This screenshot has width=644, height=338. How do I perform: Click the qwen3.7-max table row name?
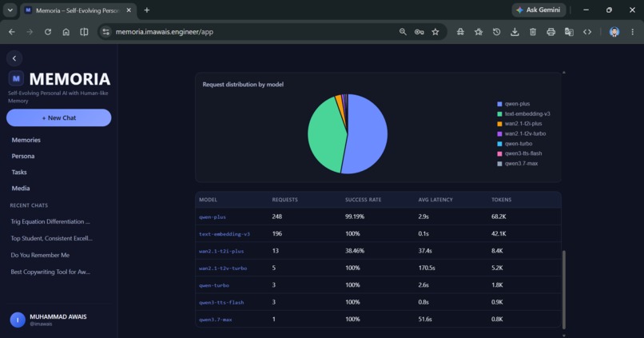pos(215,320)
